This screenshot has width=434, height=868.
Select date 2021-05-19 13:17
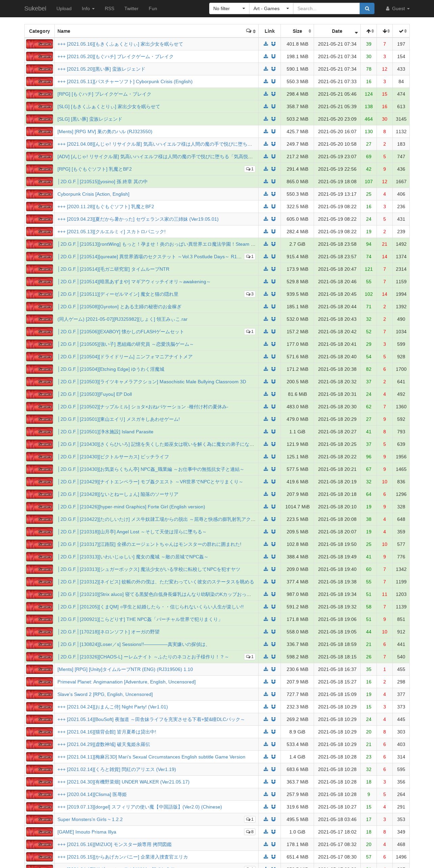pyautogui.click(x=337, y=194)
